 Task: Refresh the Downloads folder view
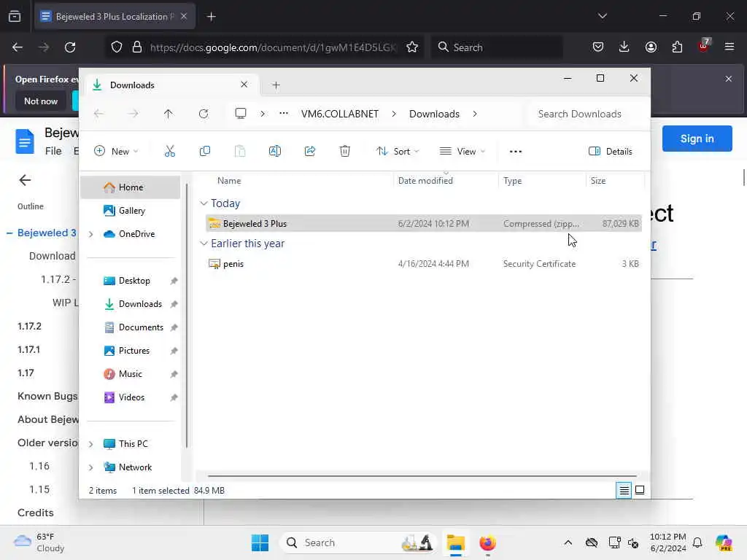tap(204, 114)
